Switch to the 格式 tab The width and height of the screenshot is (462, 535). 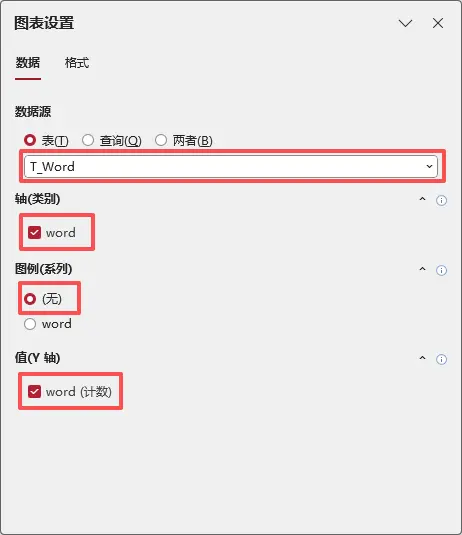click(77, 63)
